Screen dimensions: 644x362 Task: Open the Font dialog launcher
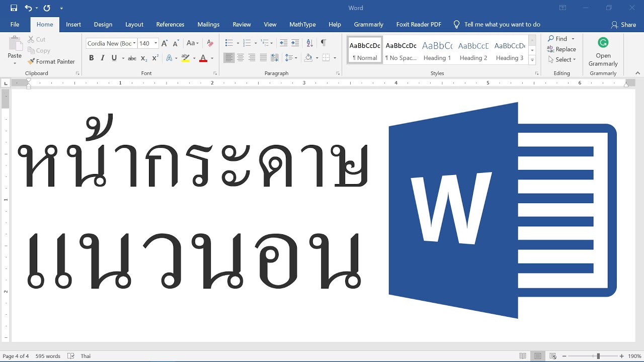pyautogui.click(x=215, y=73)
